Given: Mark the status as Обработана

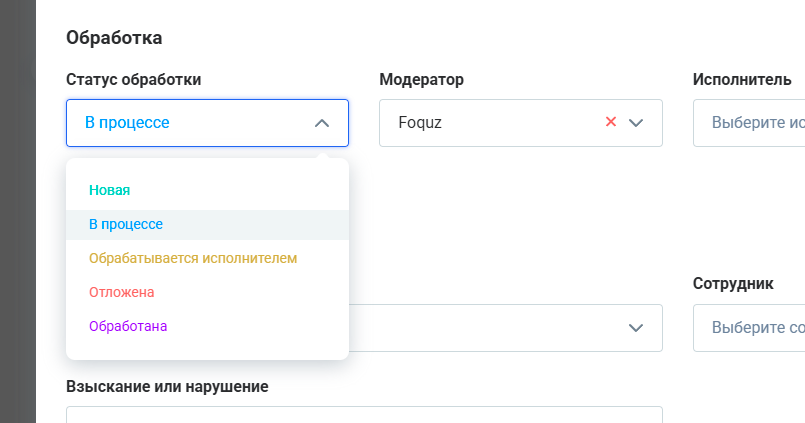Looking at the screenshot, I should point(128,326).
